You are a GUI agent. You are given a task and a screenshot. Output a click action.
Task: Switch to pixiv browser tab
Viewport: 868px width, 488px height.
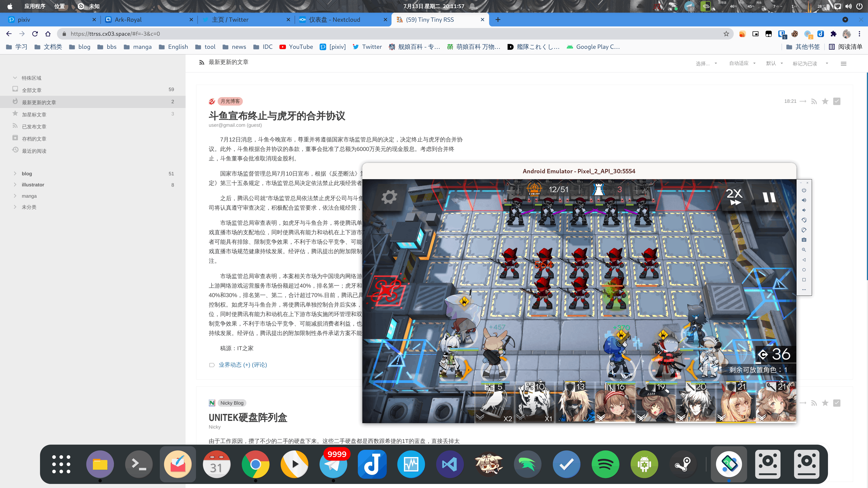pos(52,19)
